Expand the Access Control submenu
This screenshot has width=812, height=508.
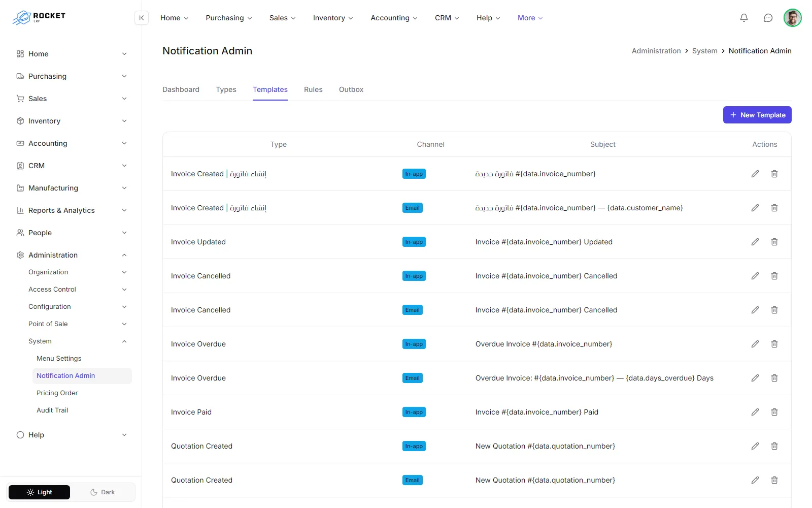77,290
